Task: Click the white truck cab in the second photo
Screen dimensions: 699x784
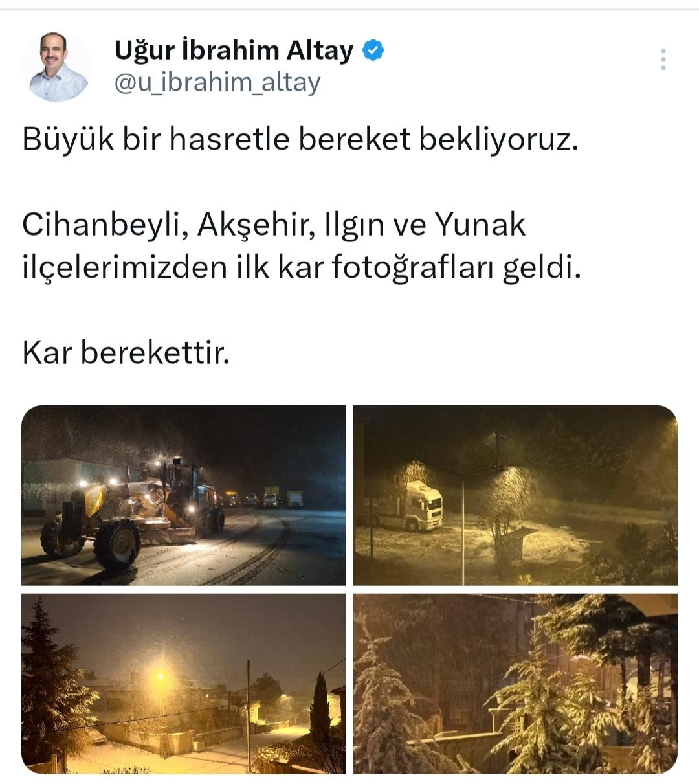Action: coord(423,506)
